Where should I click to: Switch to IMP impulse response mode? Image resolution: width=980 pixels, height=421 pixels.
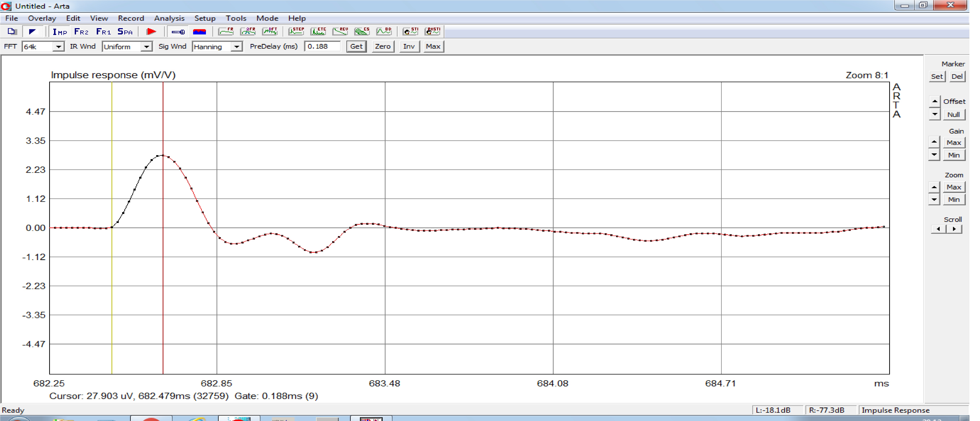pos(60,32)
